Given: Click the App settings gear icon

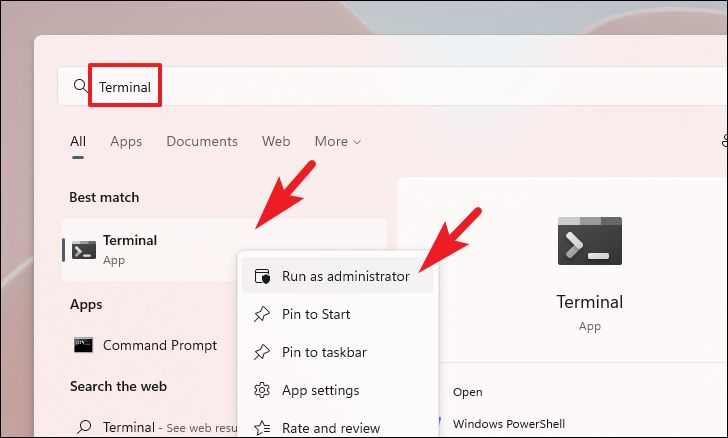Looking at the screenshot, I should click(262, 390).
